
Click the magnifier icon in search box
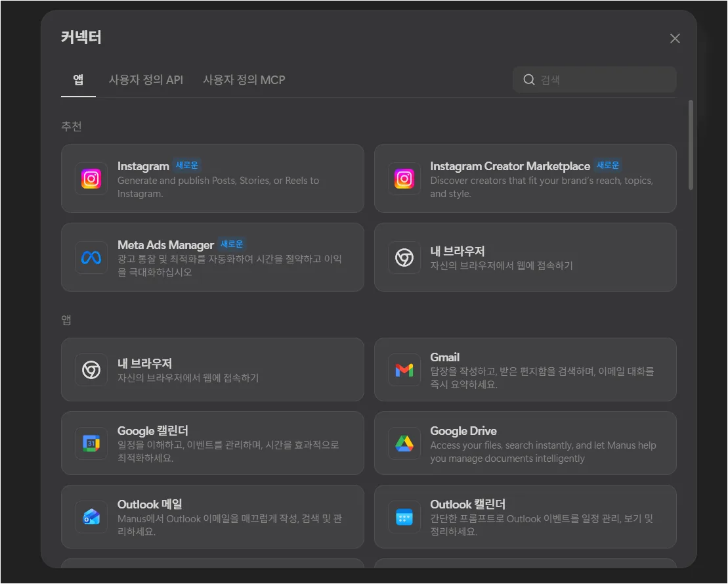(529, 79)
